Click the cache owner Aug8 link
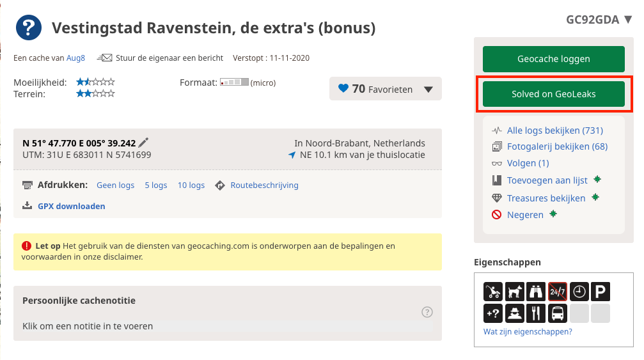Screen dimensions: 644x360 (75, 58)
